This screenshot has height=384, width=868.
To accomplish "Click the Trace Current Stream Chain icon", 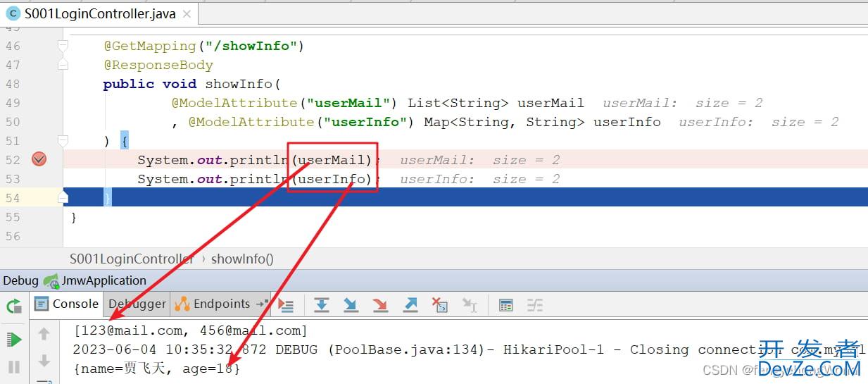I will (535, 304).
